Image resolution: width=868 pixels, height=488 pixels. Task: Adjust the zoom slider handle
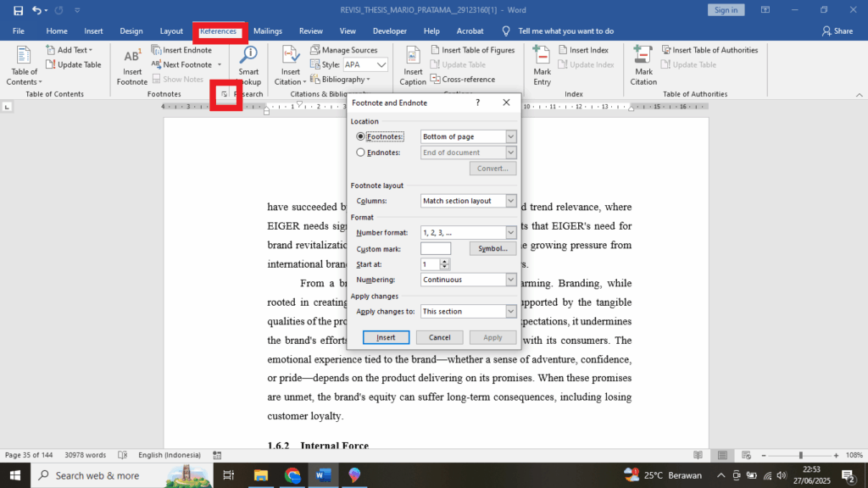tap(800, 455)
